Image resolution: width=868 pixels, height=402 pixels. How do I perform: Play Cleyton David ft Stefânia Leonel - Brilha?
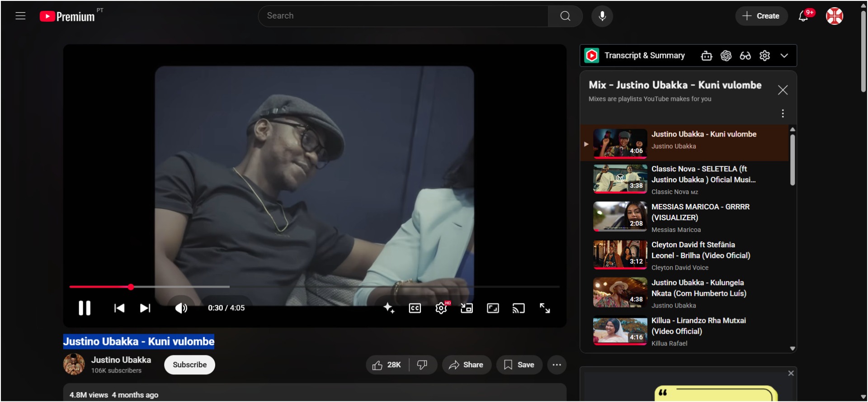(x=684, y=255)
